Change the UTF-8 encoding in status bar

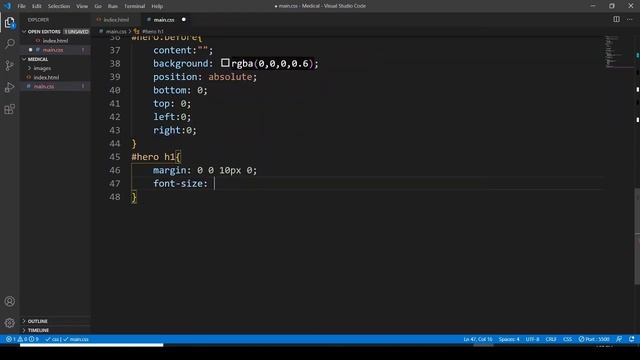(532, 339)
